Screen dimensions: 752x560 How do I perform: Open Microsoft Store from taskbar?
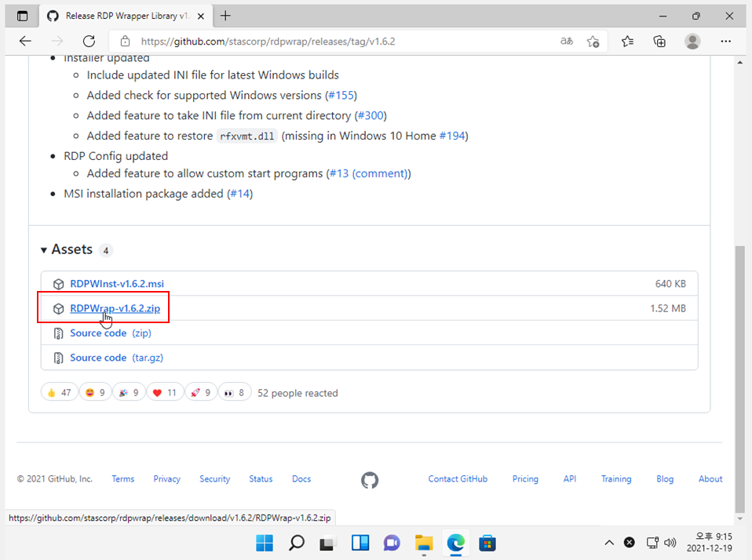487,543
